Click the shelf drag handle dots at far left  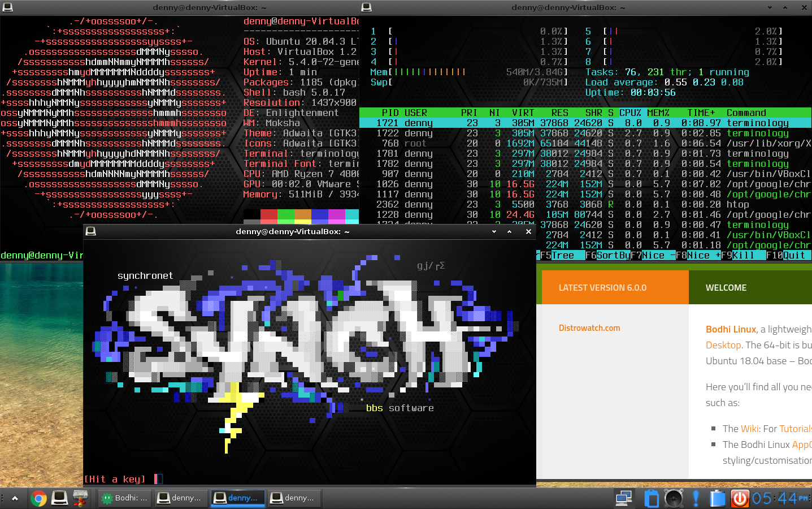coord(3,498)
